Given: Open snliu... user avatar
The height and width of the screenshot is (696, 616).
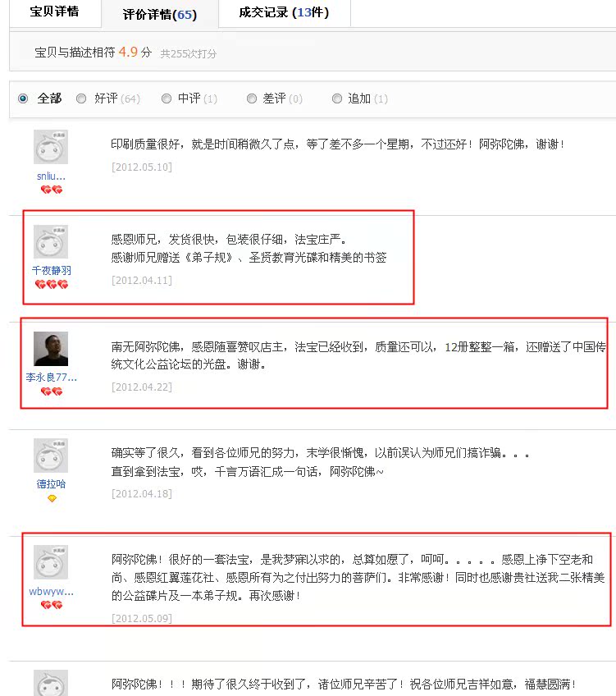Looking at the screenshot, I should pyautogui.click(x=51, y=147).
